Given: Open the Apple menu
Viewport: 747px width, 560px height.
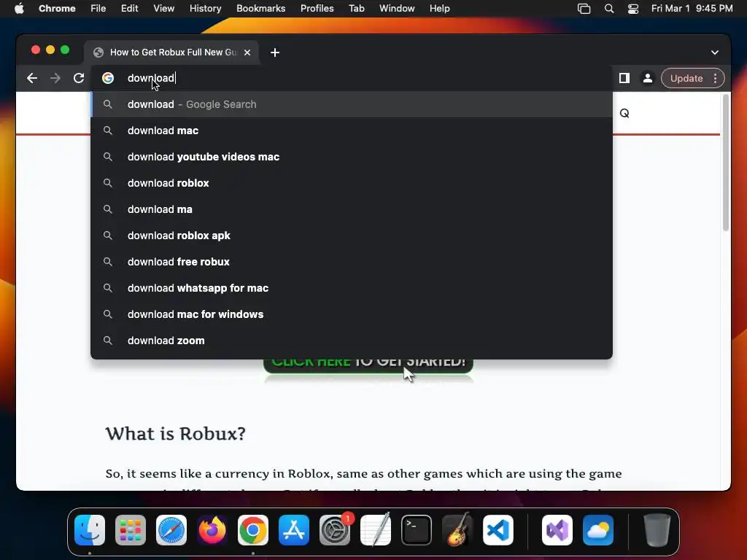Looking at the screenshot, I should (x=19, y=9).
